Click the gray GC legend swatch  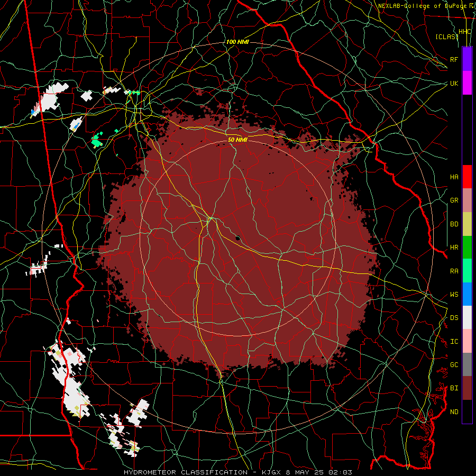(467, 364)
